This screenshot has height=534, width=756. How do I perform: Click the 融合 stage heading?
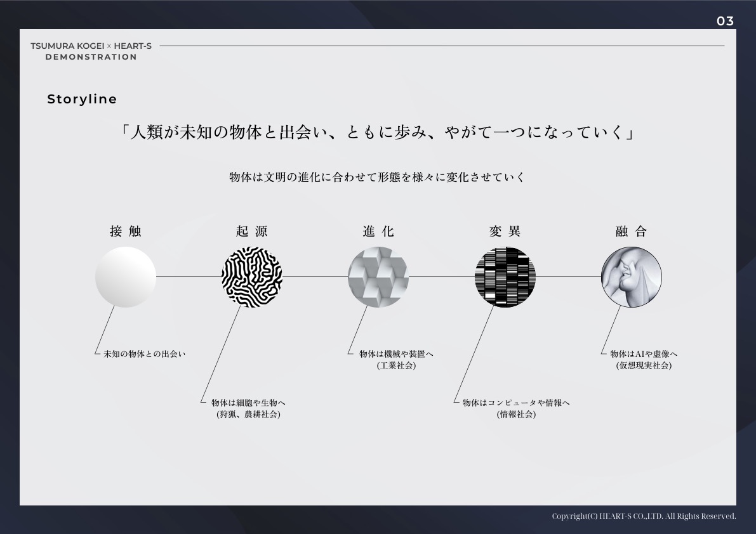632,231
